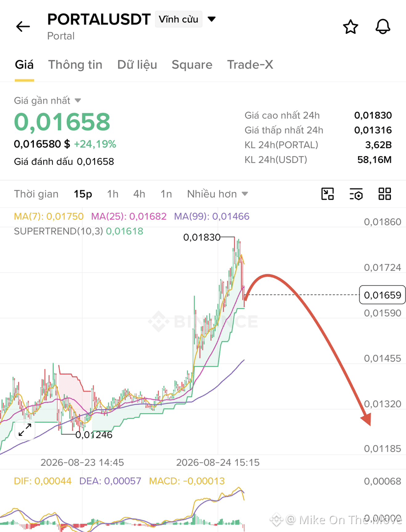This screenshot has width=406, height=532.
Task: Select the 1n timeframe
Action: 166,194
